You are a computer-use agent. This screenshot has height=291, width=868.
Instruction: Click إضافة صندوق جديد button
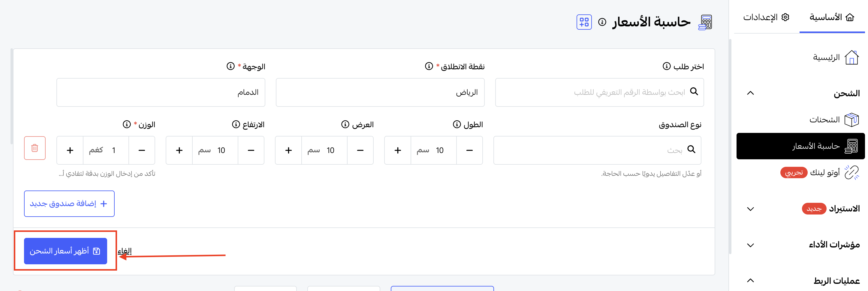[x=69, y=203]
